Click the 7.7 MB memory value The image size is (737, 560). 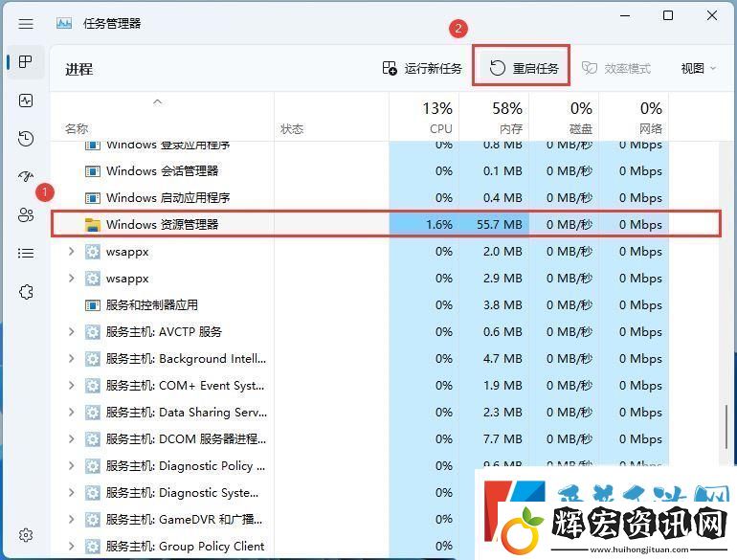click(502, 439)
